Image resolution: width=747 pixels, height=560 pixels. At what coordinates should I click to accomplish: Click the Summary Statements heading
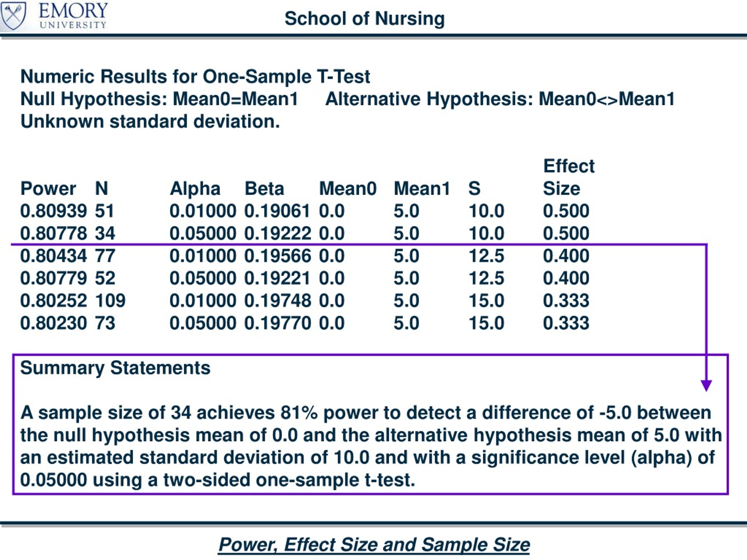tap(115, 367)
